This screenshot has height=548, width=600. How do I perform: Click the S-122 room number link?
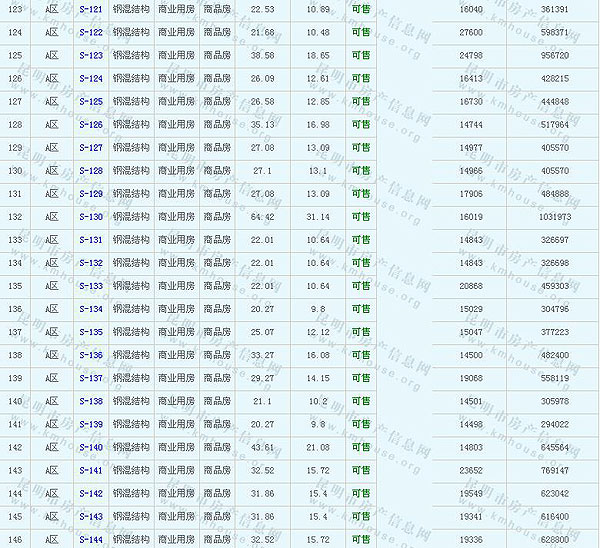pos(91,32)
